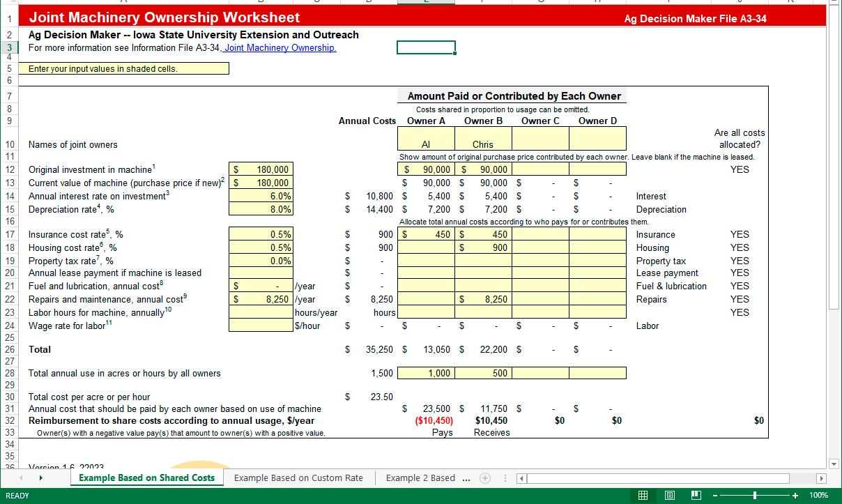The width and height of the screenshot is (842, 504).
Task: Click the 'Pays' label under Owner A
Action: 442,432
